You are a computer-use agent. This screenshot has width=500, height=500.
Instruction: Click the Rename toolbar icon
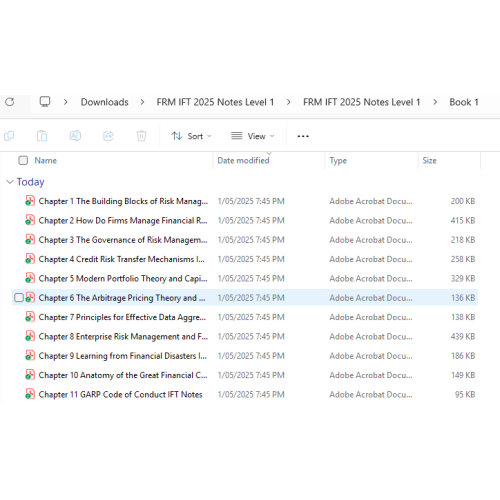(x=75, y=136)
